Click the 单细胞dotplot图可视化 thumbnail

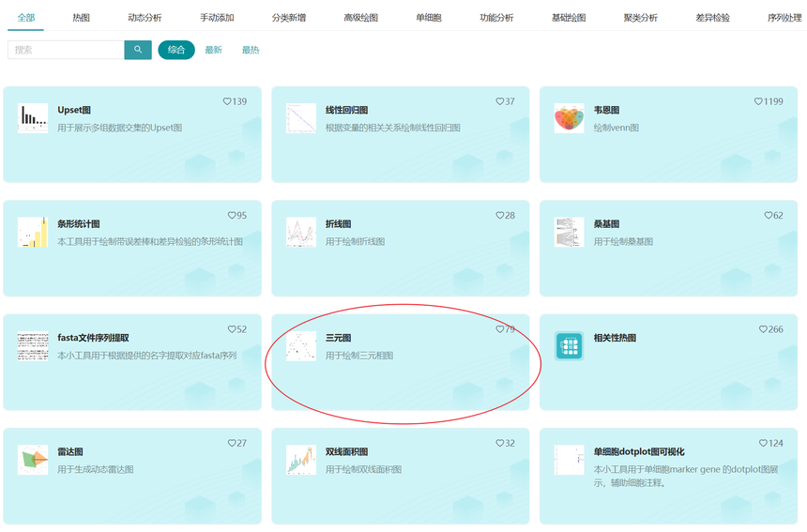pyautogui.click(x=570, y=460)
